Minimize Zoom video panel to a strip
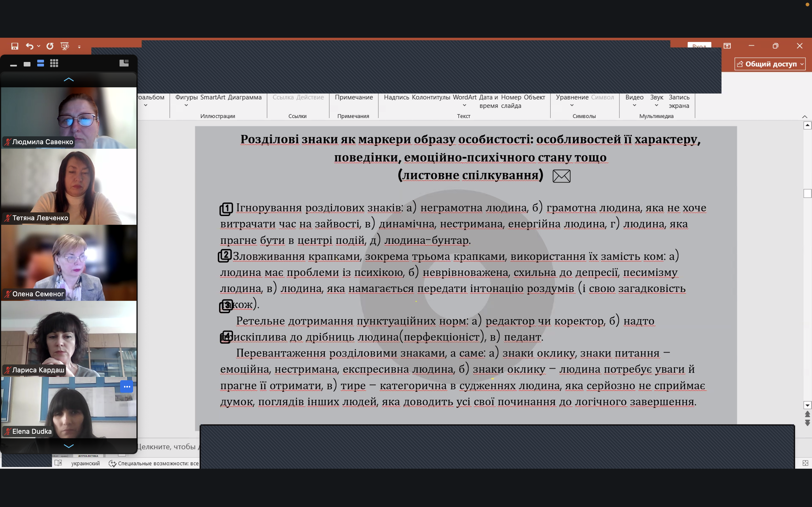This screenshot has width=812, height=507. (x=14, y=65)
